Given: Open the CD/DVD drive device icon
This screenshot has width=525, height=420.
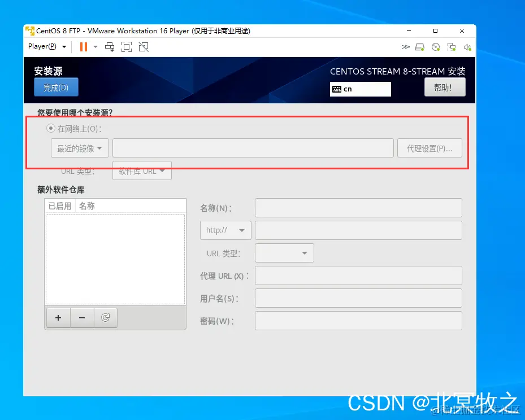Looking at the screenshot, I should [436, 47].
